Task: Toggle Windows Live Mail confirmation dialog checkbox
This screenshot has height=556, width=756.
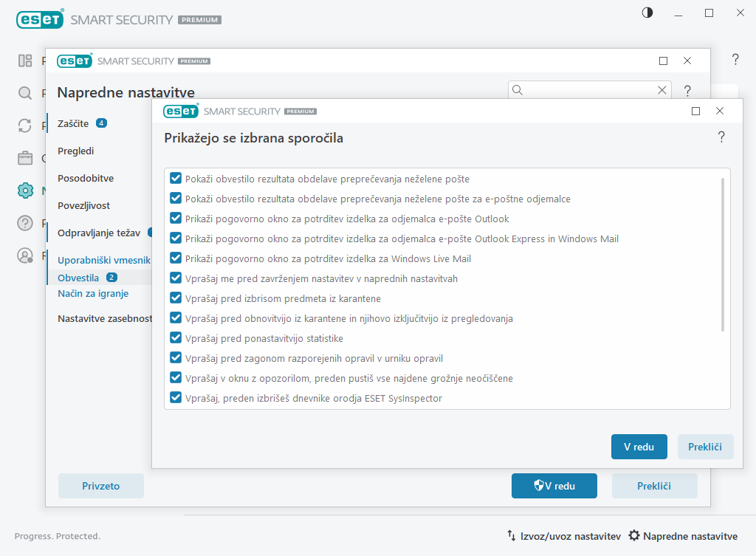Action: [x=176, y=258]
